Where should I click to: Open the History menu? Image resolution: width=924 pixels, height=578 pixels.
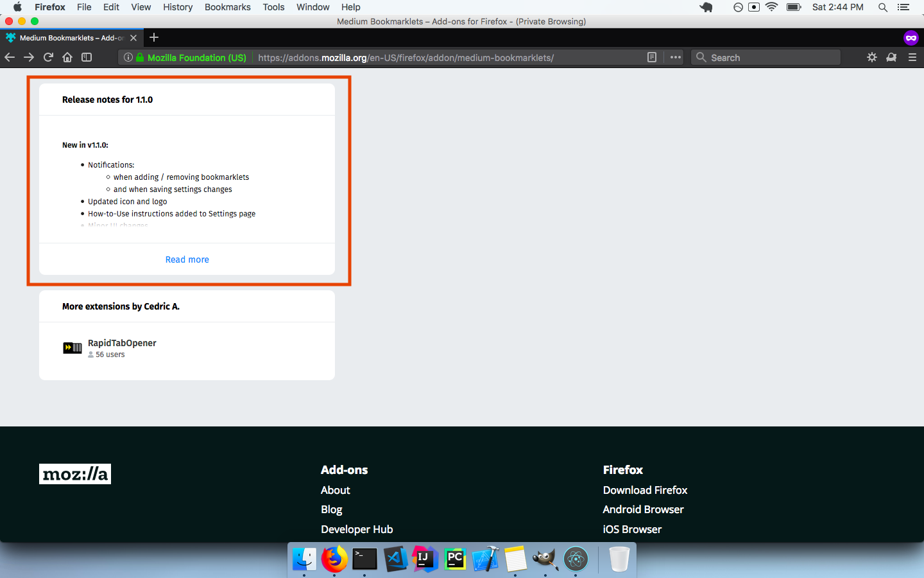(178, 7)
